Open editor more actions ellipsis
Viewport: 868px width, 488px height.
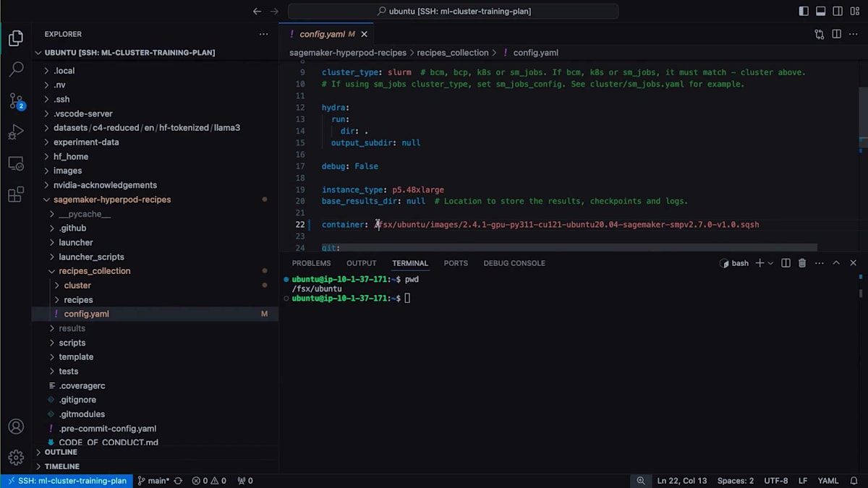click(x=854, y=34)
